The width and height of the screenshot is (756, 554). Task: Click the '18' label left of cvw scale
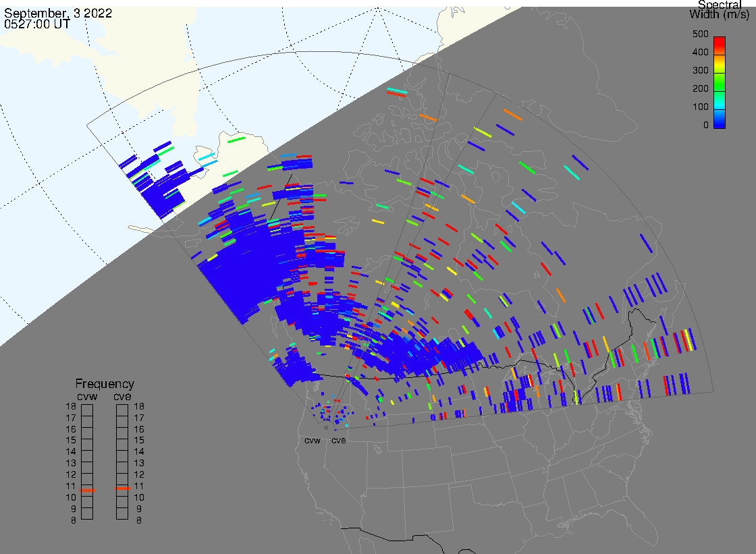pos(71,406)
